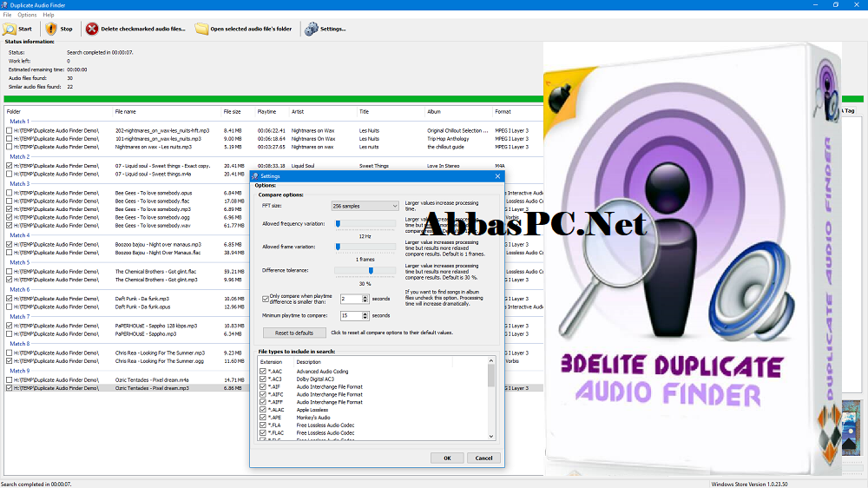This screenshot has height=488, width=868.
Task: Open the FFT size dropdown
Action: coord(365,206)
